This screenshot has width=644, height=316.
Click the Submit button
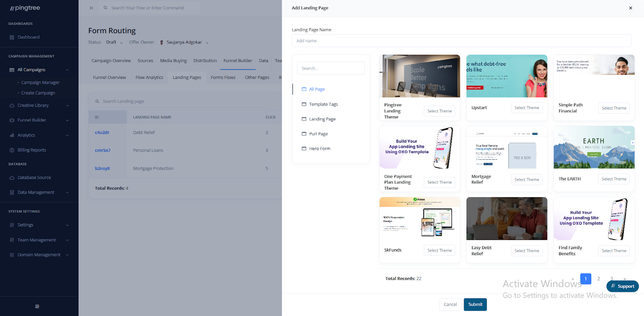pyautogui.click(x=475, y=305)
